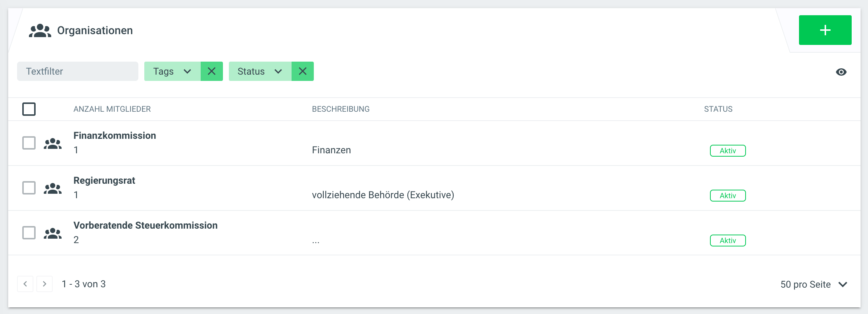
Task: Mark the Vorberatende Steuerkommission checkbox
Action: pos(29,233)
